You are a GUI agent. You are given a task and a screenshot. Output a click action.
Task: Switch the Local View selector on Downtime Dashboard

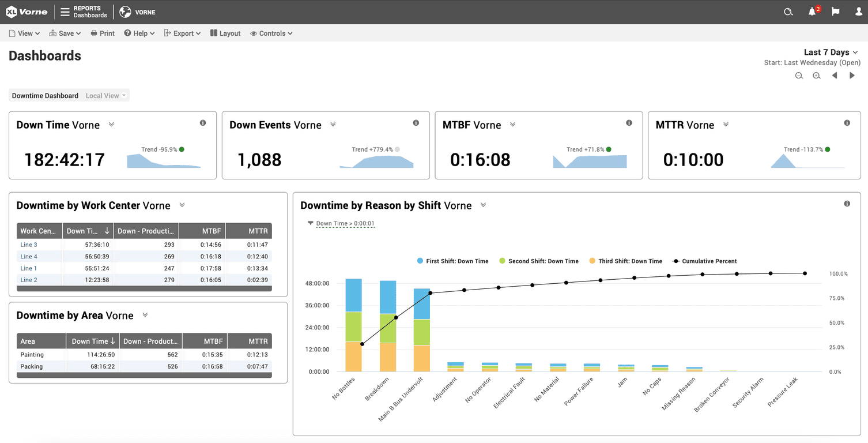pyautogui.click(x=105, y=95)
